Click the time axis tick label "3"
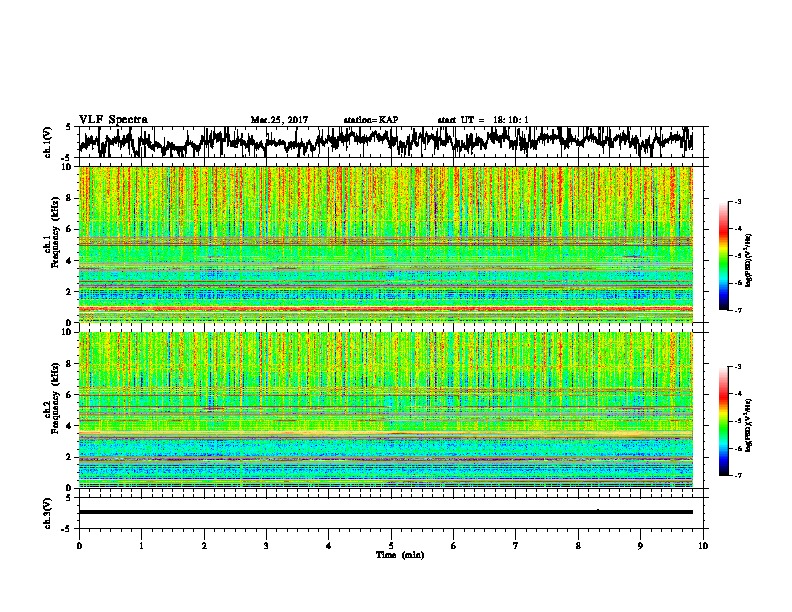 [266, 546]
